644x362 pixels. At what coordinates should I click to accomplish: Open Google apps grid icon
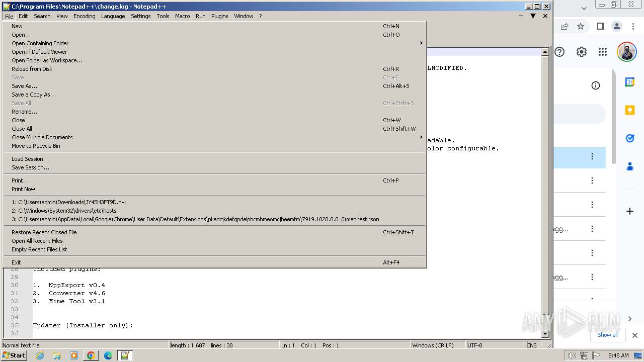pos(603,52)
